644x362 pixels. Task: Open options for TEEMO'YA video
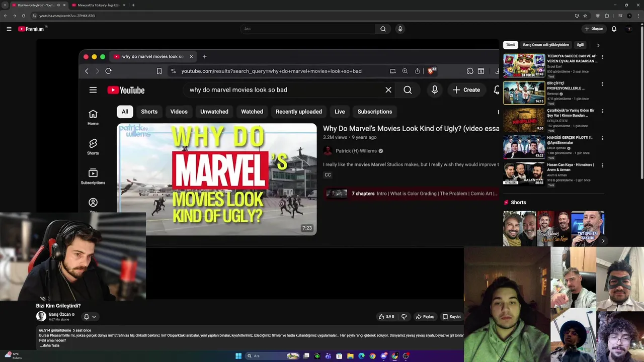pos(602,57)
